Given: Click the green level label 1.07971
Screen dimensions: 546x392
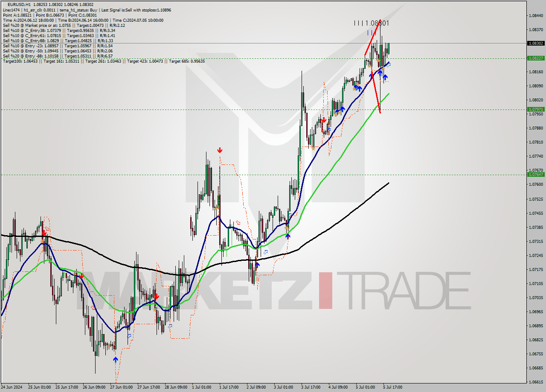Looking at the screenshot, I should (536, 110).
